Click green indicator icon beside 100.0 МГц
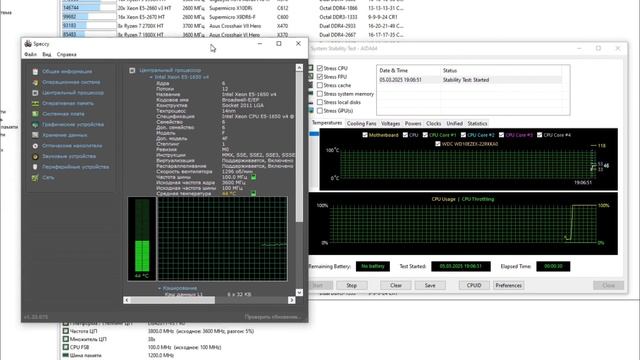Screen dimensions: 640x360 pos(253,177)
